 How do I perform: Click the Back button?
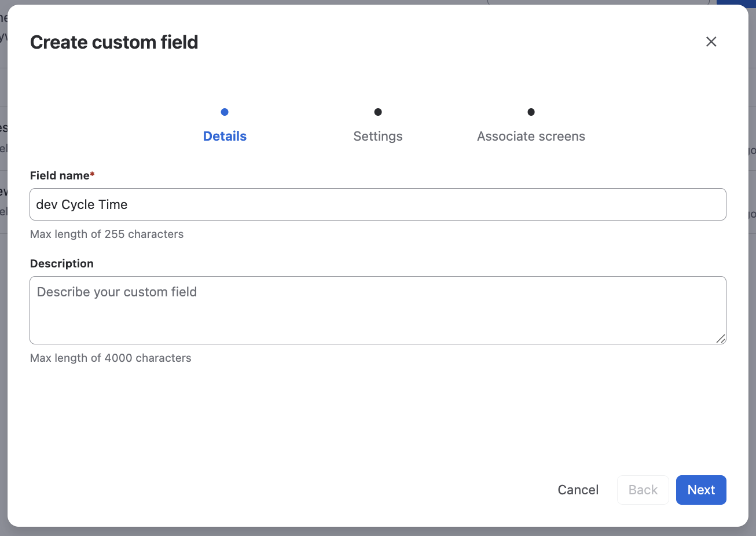coord(643,490)
